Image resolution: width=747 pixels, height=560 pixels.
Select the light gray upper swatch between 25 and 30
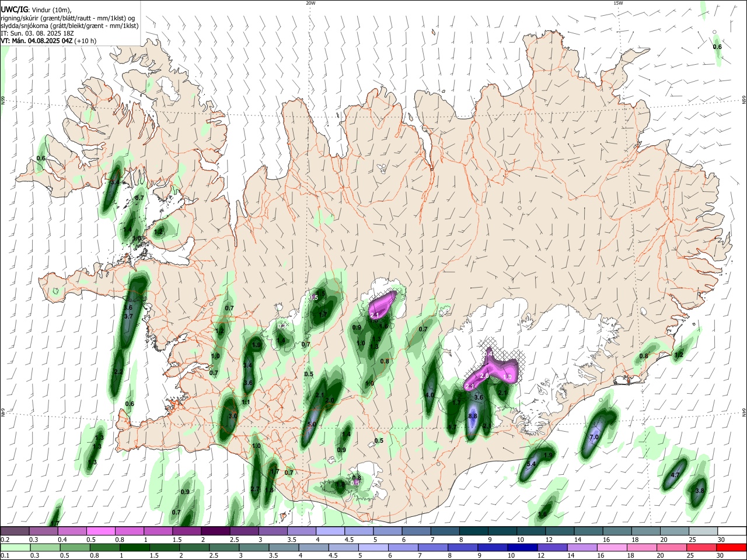pyautogui.click(x=702, y=531)
